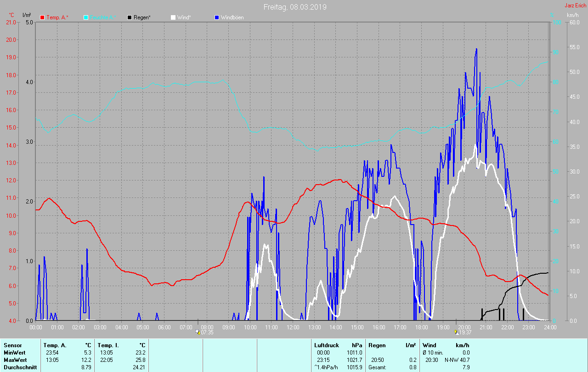Click the indoor maximum value '25.8'
588x372 pixels.
click(140, 360)
